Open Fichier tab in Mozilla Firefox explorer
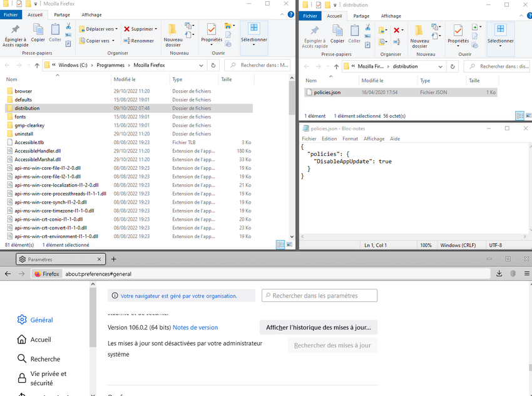 tap(11, 14)
